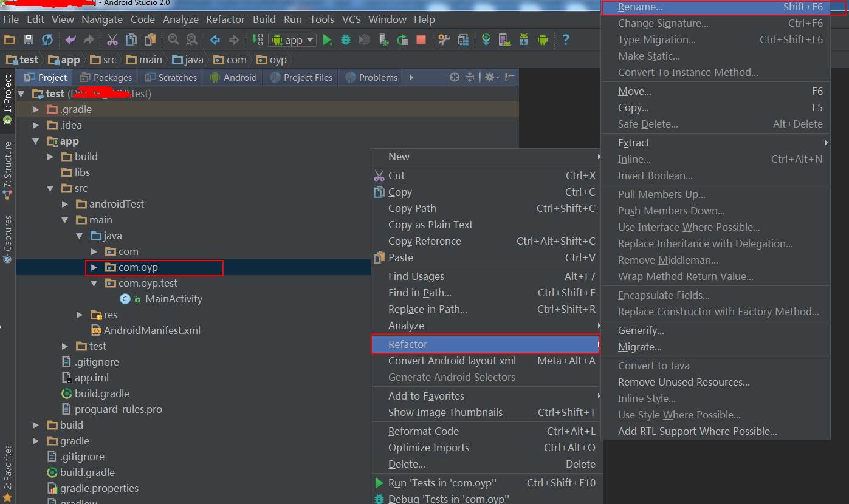The width and height of the screenshot is (849, 504).
Task: Open the Refactor menu in menu bar
Action: pyautogui.click(x=225, y=19)
